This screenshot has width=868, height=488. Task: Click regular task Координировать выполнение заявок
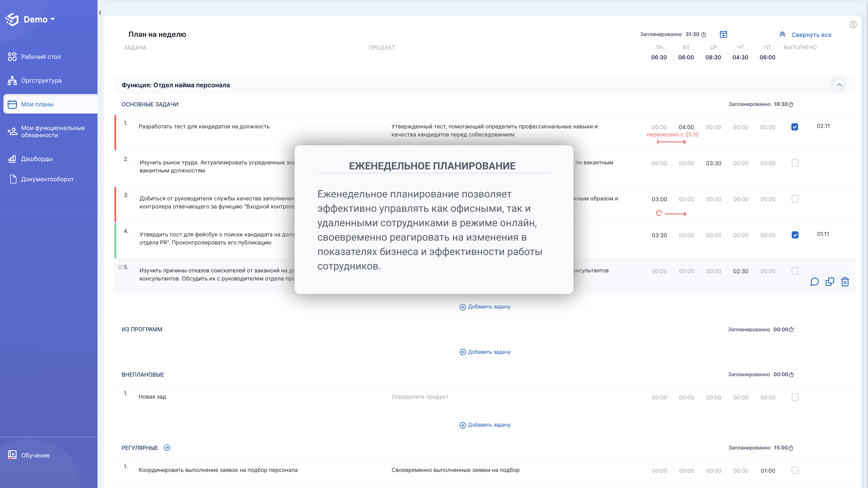[218, 470]
